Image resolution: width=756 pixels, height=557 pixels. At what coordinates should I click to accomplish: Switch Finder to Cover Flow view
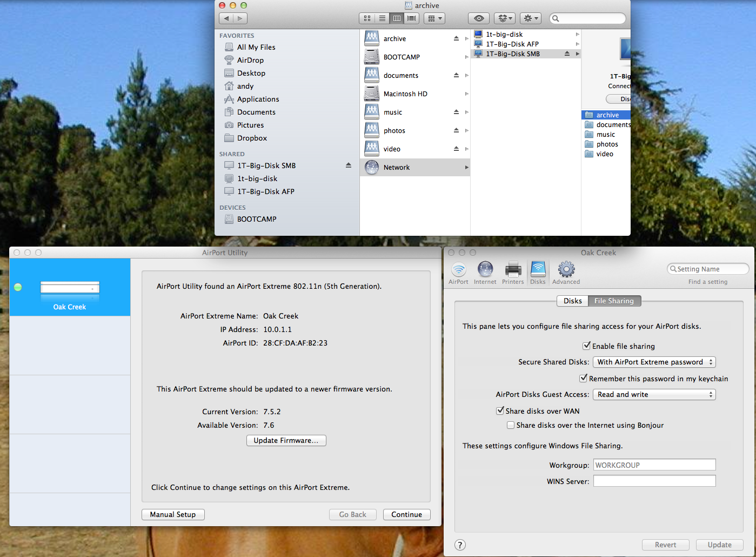412,18
